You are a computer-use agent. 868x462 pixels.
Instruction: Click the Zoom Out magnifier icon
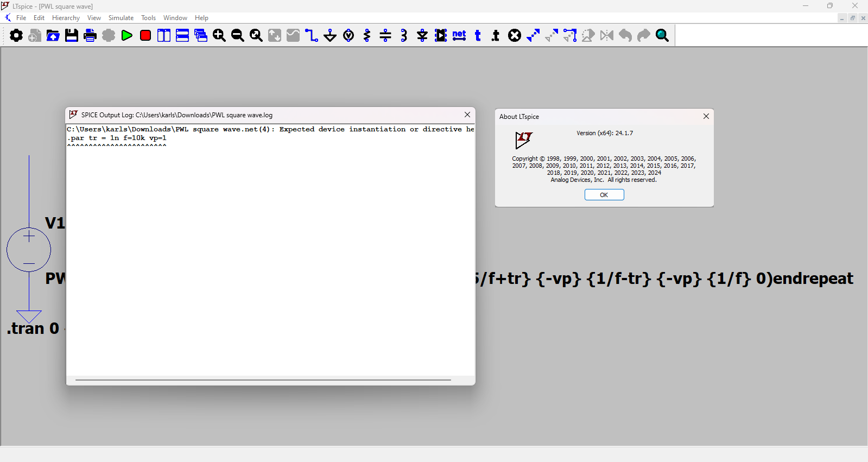point(238,35)
